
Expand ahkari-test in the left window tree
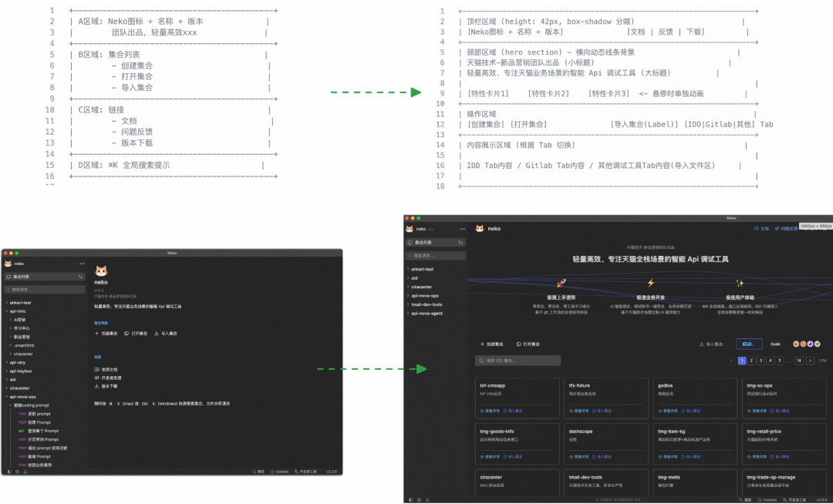click(x=6, y=303)
